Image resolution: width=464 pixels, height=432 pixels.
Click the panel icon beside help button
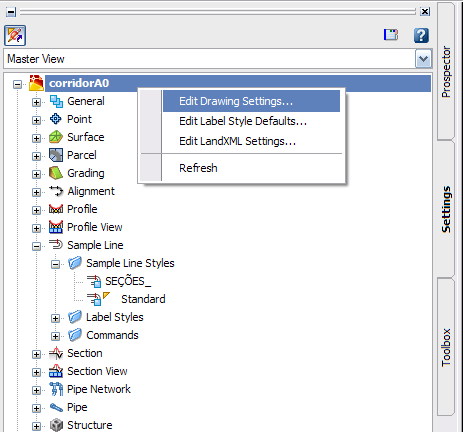click(391, 35)
